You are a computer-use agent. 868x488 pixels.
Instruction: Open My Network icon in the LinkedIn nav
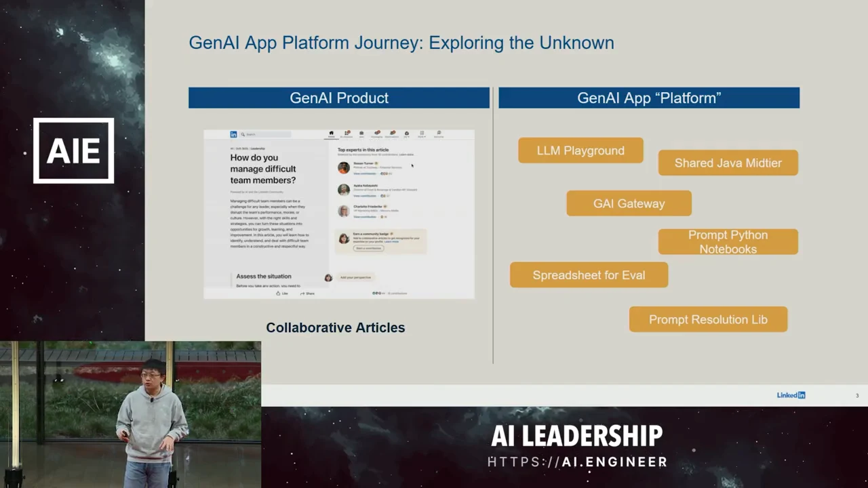[347, 134]
